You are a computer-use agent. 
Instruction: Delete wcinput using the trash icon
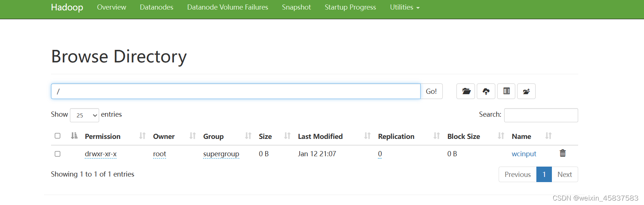point(563,153)
